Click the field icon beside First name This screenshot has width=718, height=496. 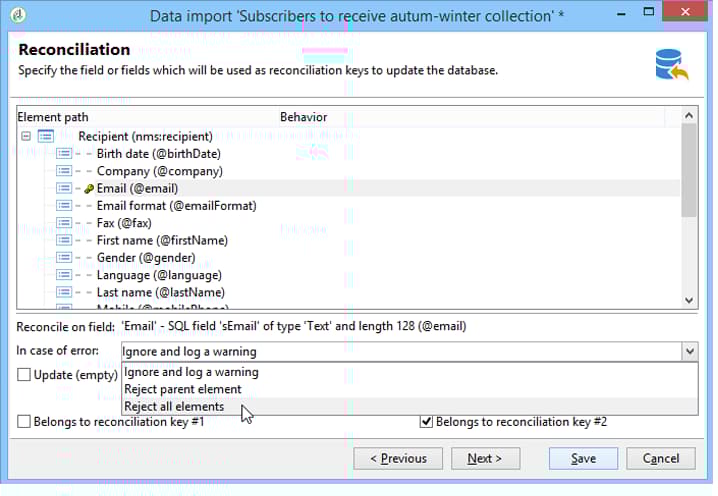[64, 240]
